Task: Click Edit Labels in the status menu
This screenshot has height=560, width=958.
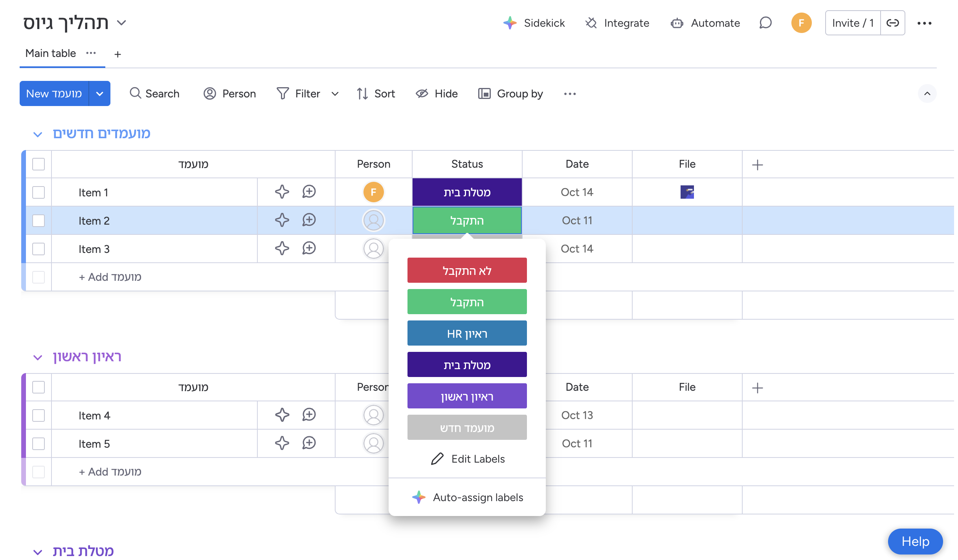Action: tap(468, 459)
